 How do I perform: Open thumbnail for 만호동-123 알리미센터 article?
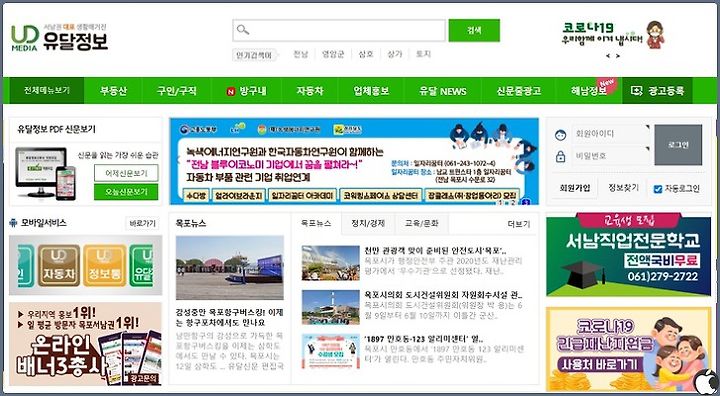pyautogui.click(x=331, y=351)
